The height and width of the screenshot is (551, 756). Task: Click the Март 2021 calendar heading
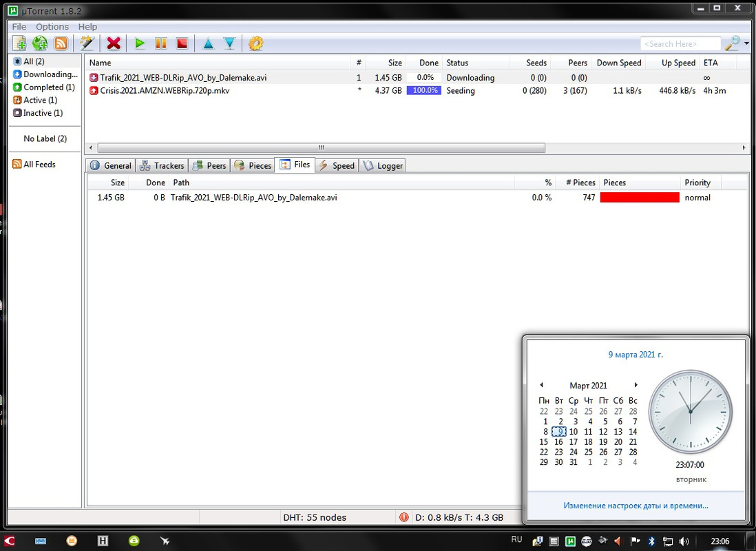588,386
